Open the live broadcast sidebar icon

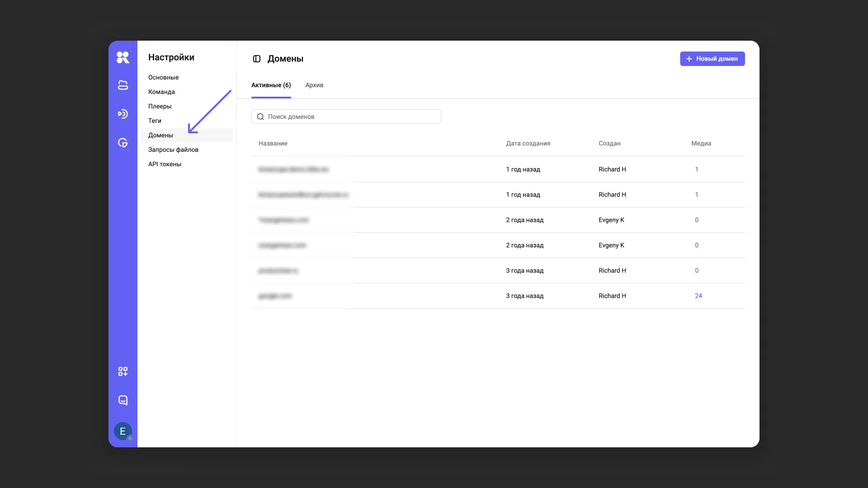tap(123, 114)
